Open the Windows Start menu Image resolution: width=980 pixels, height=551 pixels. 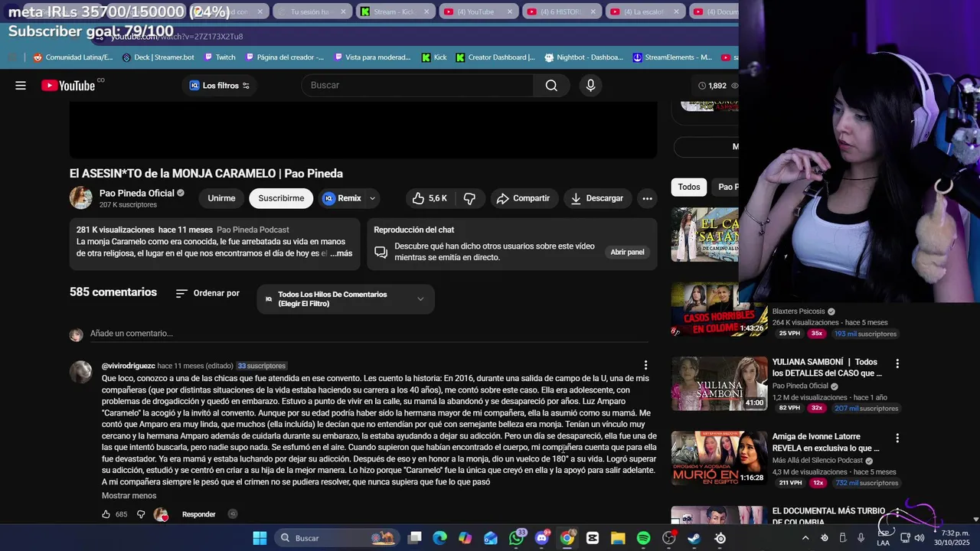(260, 538)
